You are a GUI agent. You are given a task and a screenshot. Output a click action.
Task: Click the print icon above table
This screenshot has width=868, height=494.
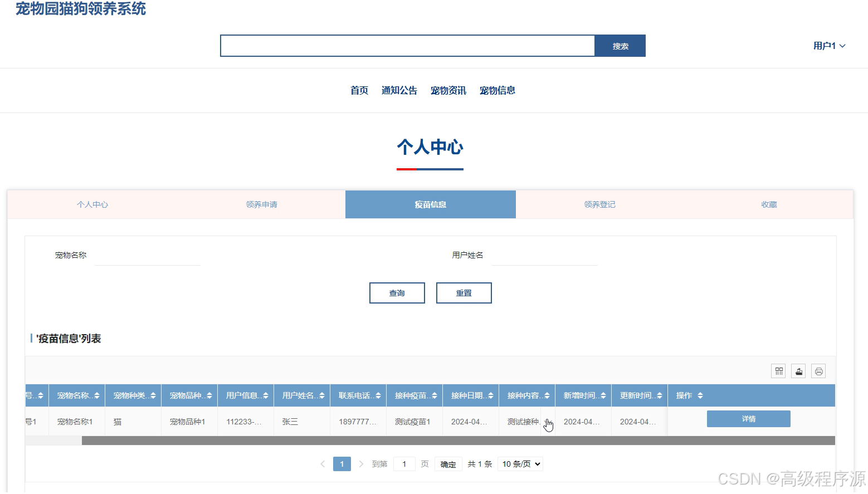coord(818,371)
